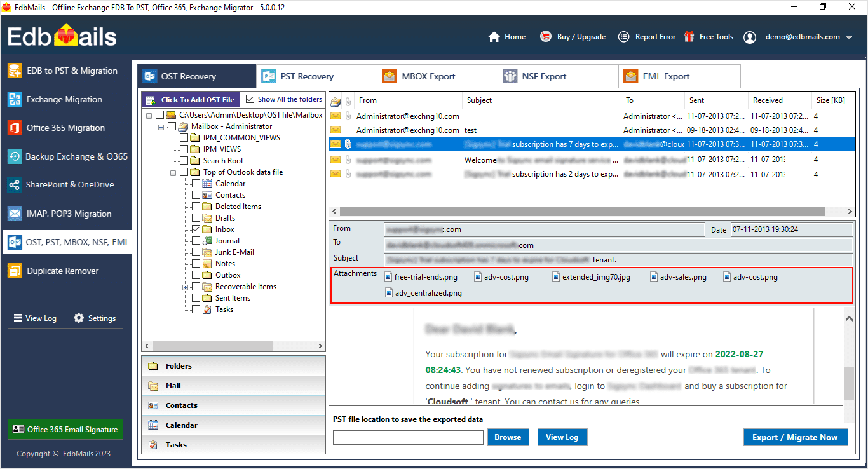Open Free Tools gift icon
The height and width of the screenshot is (469, 868).
tap(689, 37)
